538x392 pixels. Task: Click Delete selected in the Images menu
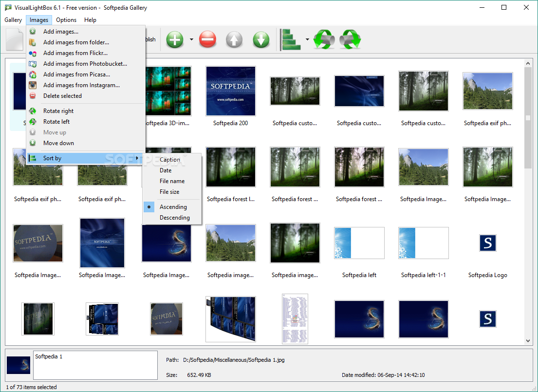coord(86,96)
